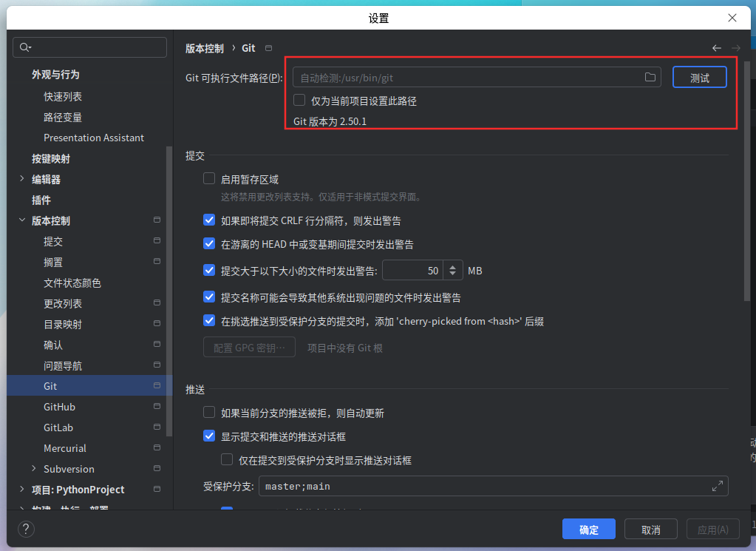Click project-scope icon beside 目录映射 row
The image size is (756, 551).
click(157, 323)
